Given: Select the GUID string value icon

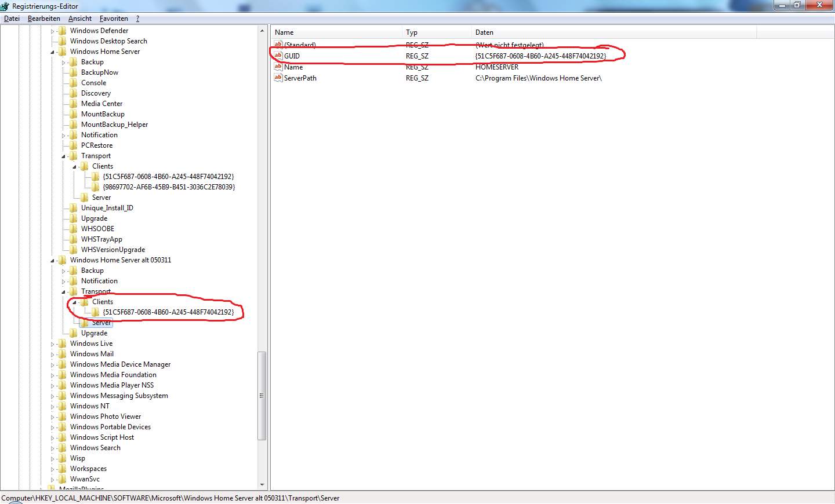Looking at the screenshot, I should [278, 56].
